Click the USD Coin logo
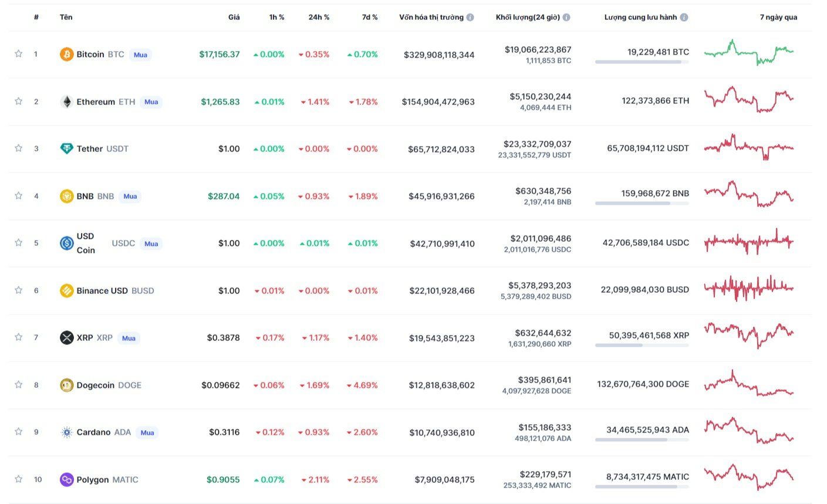This screenshot has height=504, width=827. point(67,243)
